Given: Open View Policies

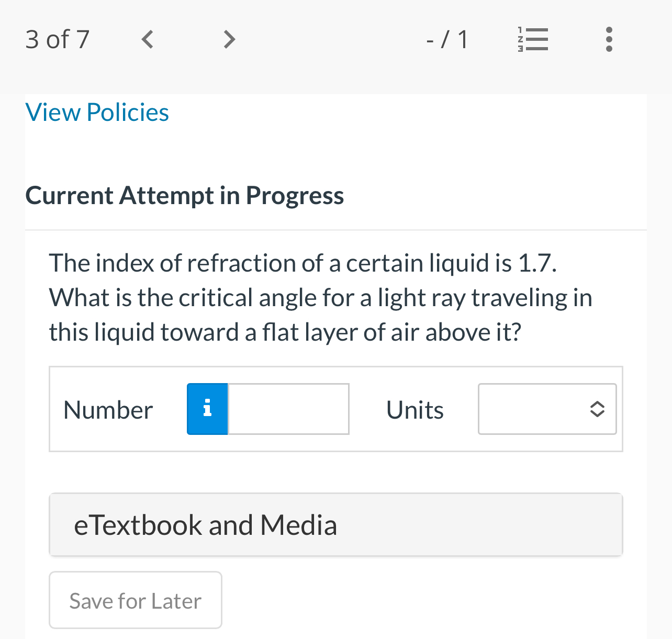Looking at the screenshot, I should [97, 112].
